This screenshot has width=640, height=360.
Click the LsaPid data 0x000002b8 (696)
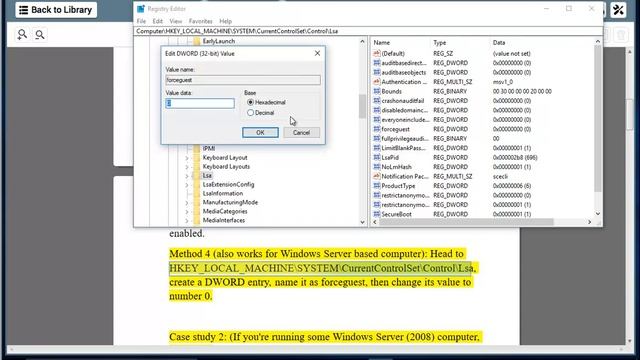515,158
